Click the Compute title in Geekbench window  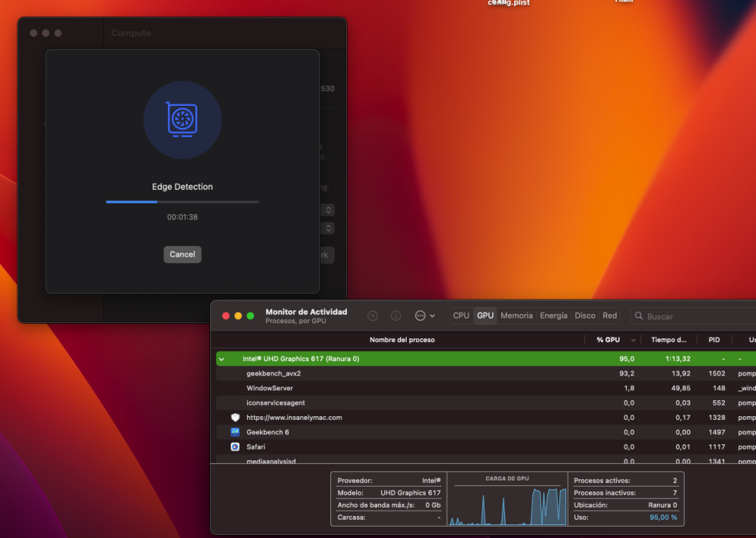[131, 33]
